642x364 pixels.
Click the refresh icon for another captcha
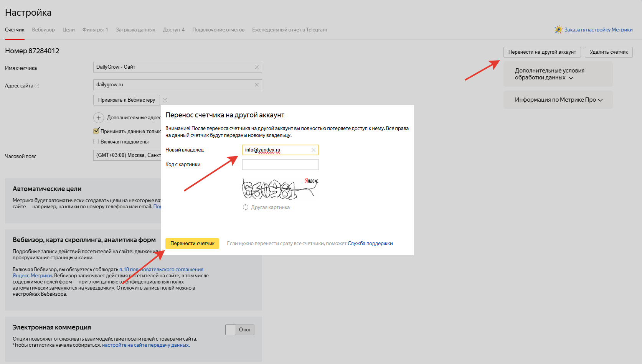coord(246,207)
